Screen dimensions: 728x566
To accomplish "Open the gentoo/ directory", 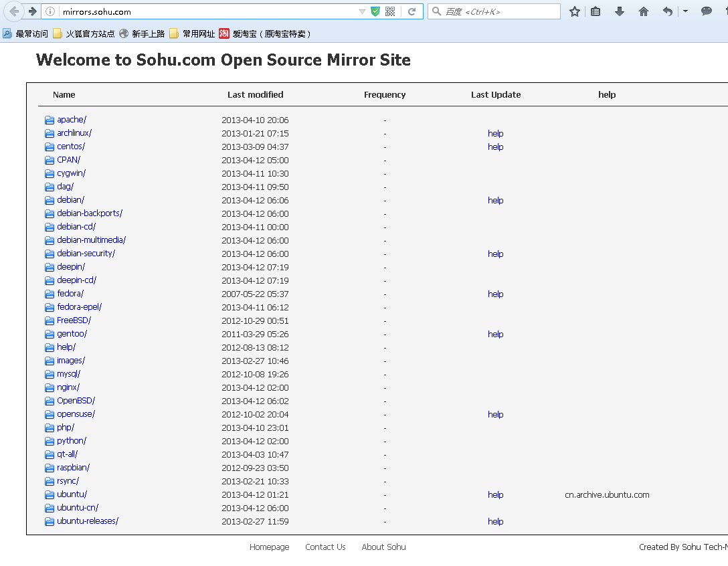I will pos(72,335).
